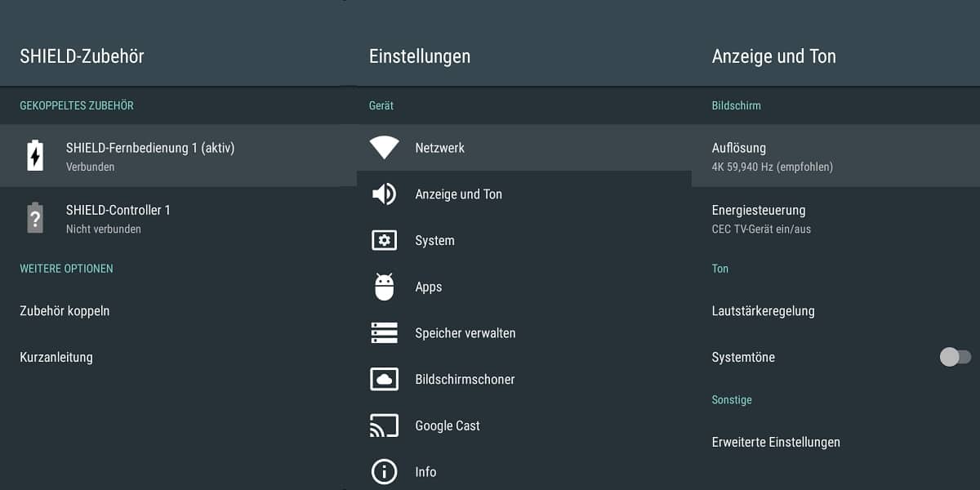Open Apps settings entry
The image size is (980, 490).
523,287
